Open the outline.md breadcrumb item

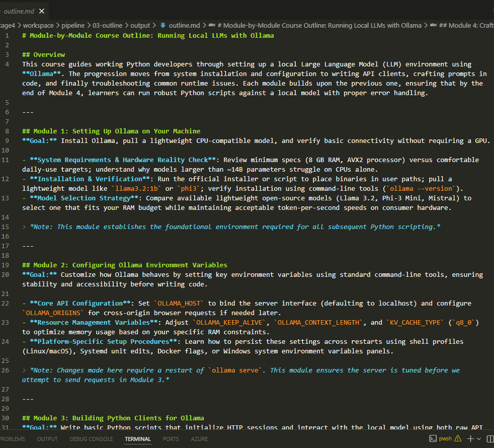tap(184, 25)
